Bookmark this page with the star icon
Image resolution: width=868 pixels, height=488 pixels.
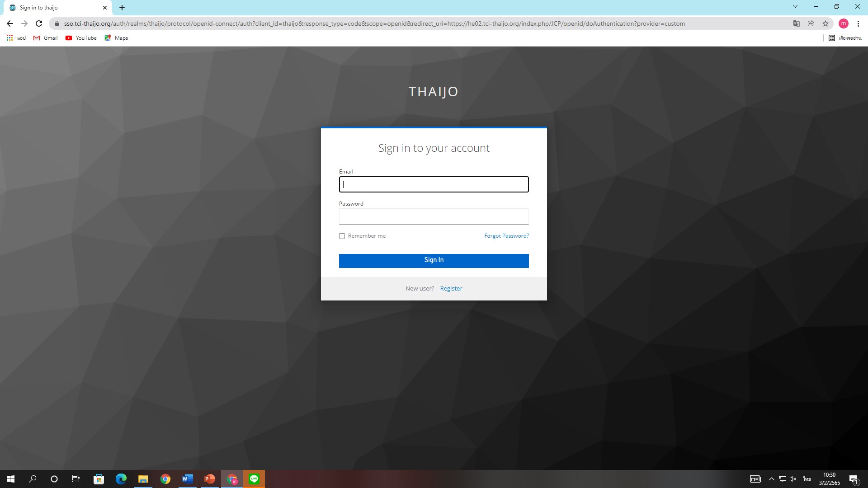[826, 23]
